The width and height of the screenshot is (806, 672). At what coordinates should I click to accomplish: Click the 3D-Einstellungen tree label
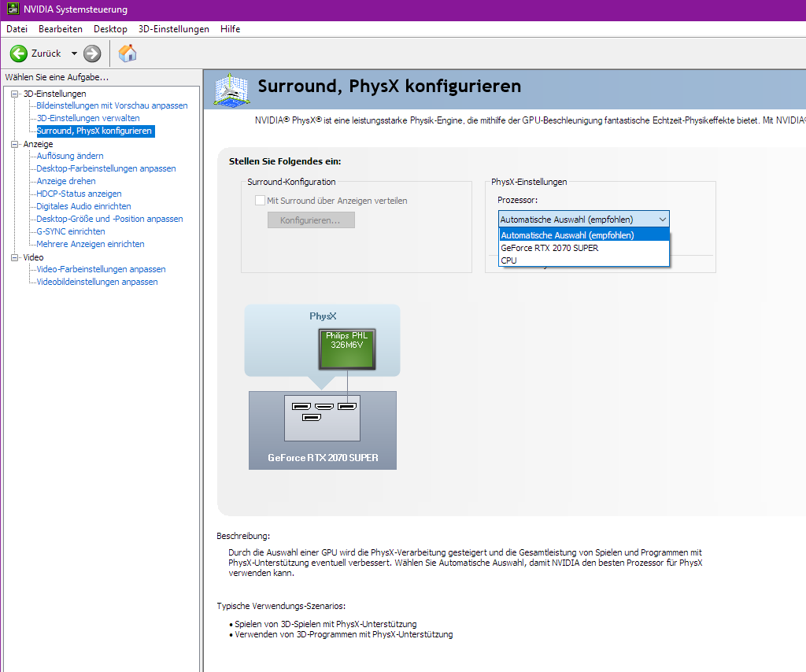click(x=54, y=94)
